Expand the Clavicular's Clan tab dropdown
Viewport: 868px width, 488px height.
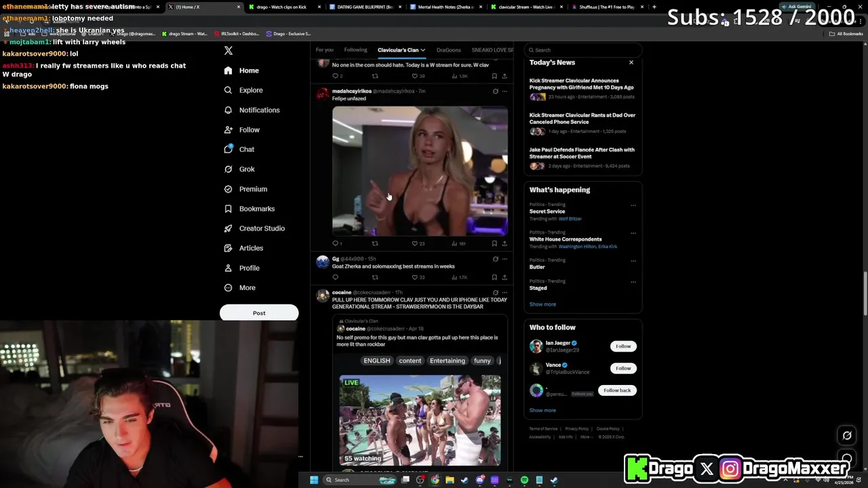pyautogui.click(x=422, y=50)
